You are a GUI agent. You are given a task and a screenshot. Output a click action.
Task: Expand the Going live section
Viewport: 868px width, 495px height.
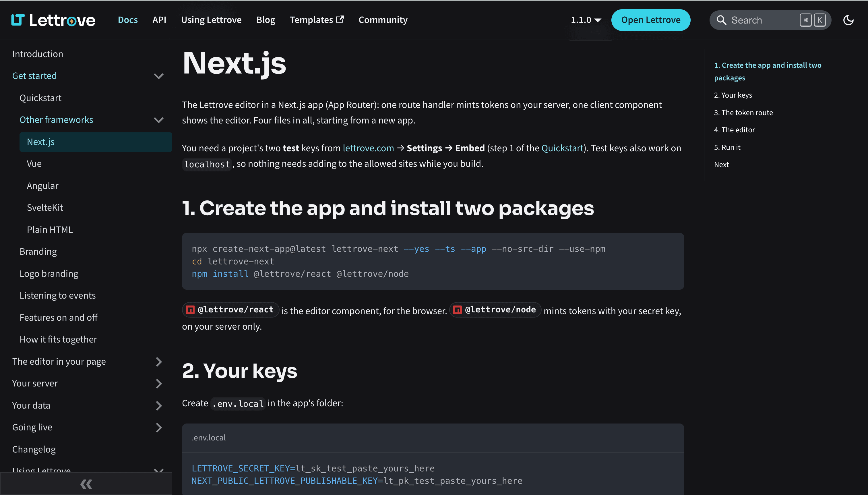click(x=159, y=427)
